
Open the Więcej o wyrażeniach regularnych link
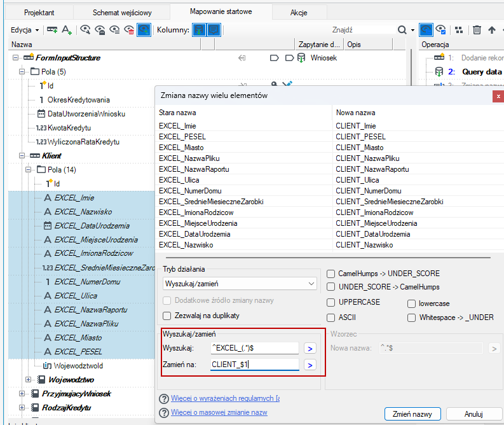click(226, 398)
